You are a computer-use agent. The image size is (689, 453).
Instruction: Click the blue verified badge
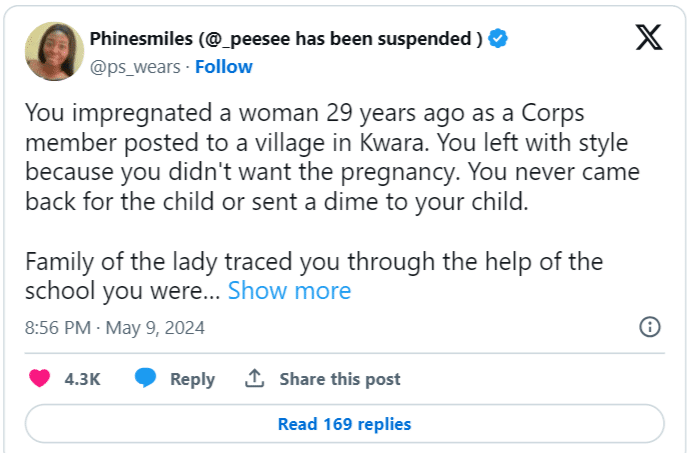click(498, 39)
